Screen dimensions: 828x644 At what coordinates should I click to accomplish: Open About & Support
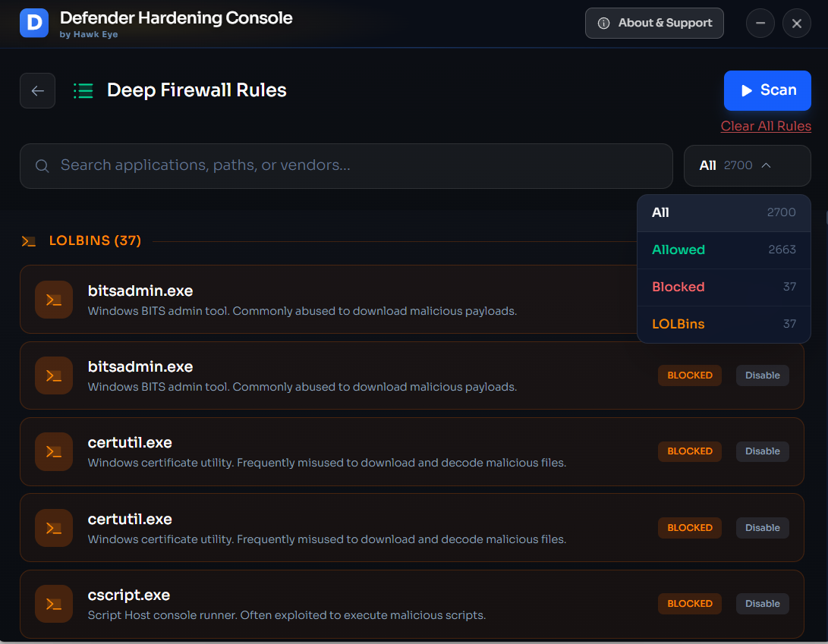pos(654,23)
